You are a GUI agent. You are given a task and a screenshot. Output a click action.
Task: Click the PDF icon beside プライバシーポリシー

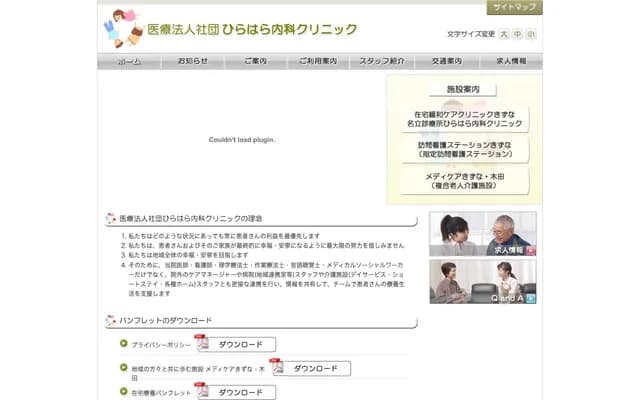click(201, 343)
